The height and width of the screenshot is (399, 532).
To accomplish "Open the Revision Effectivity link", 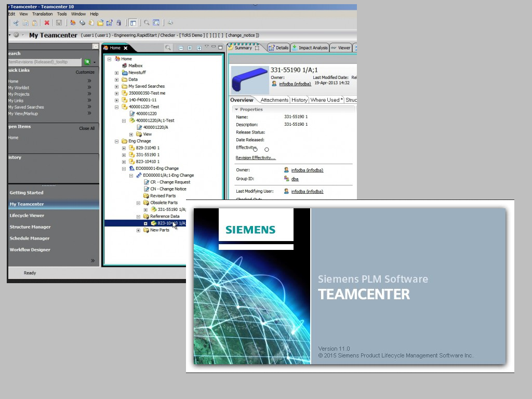I will (x=256, y=158).
